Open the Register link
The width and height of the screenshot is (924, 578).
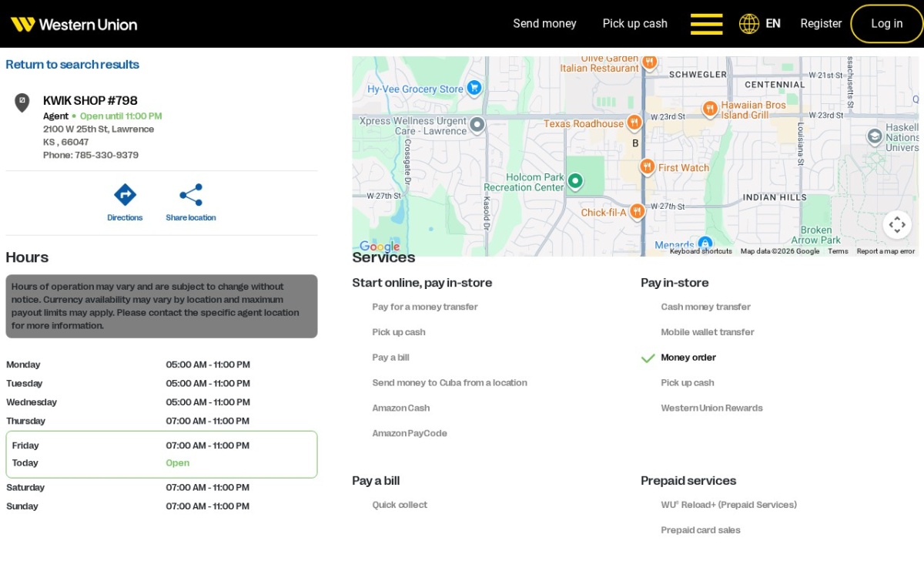[821, 24]
